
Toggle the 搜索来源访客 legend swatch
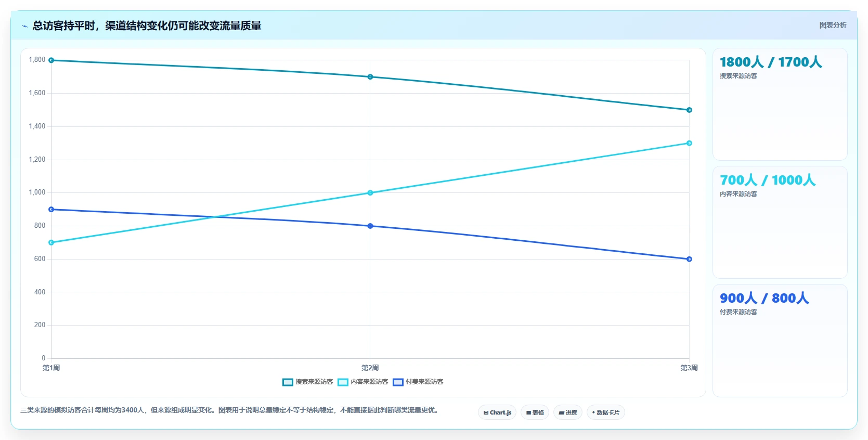pyautogui.click(x=288, y=382)
